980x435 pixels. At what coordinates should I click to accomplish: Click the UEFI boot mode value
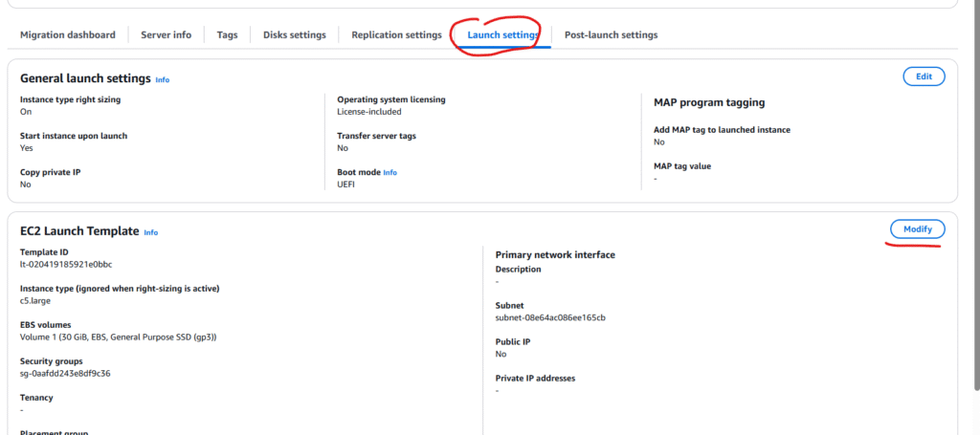pos(345,185)
